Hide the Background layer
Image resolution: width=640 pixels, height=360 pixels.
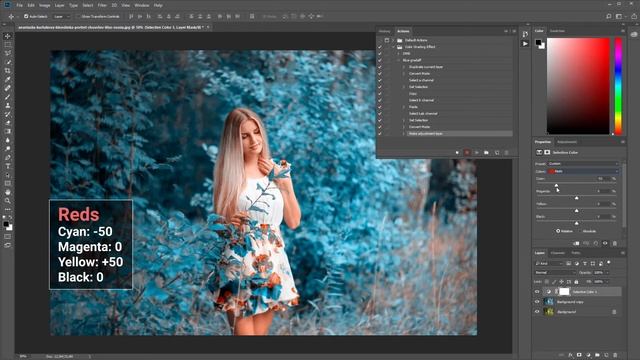coord(537,311)
